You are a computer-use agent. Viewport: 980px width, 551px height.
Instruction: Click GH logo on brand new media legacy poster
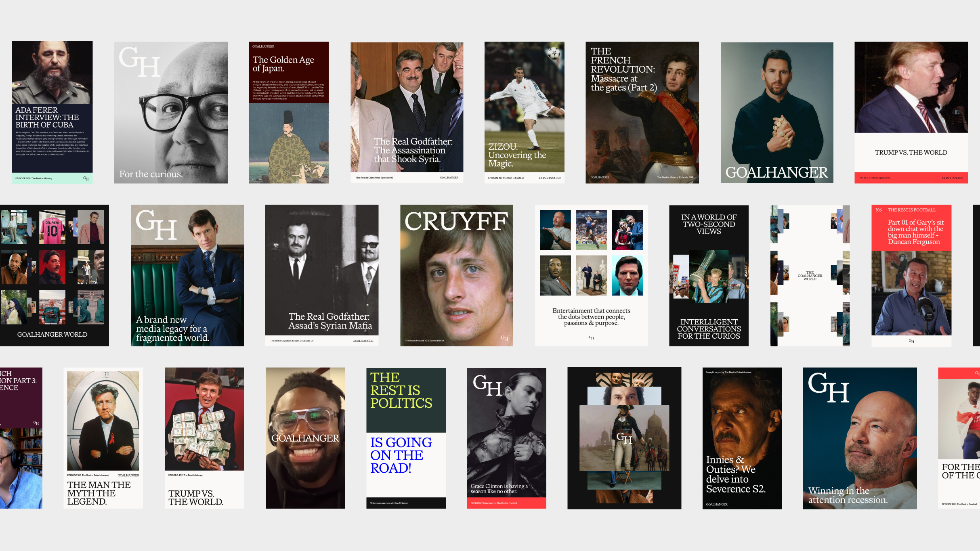tap(156, 224)
